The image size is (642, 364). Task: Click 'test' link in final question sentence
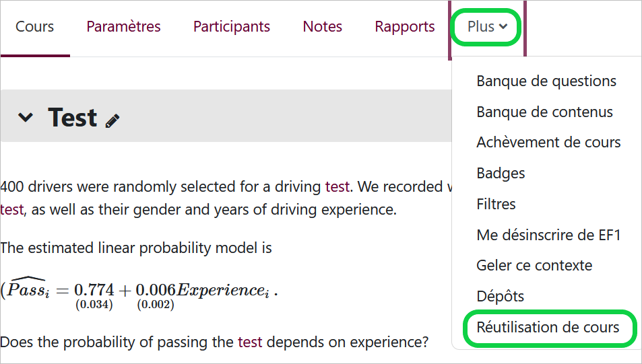pyautogui.click(x=250, y=342)
